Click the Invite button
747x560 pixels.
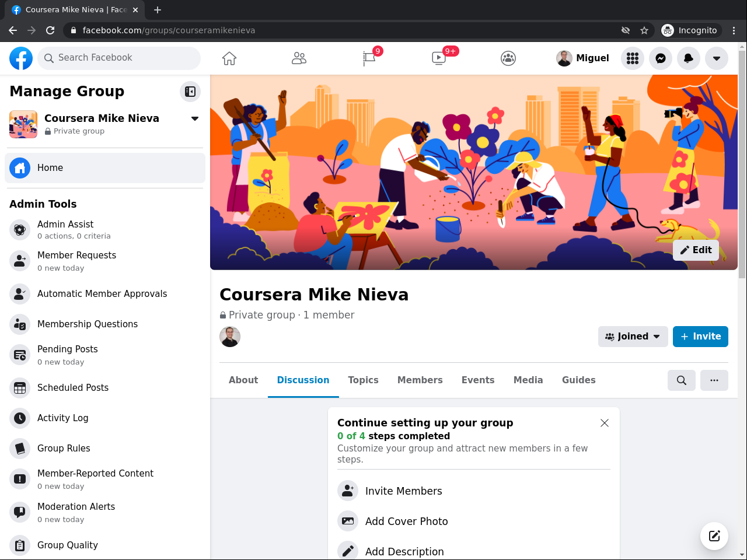click(700, 337)
